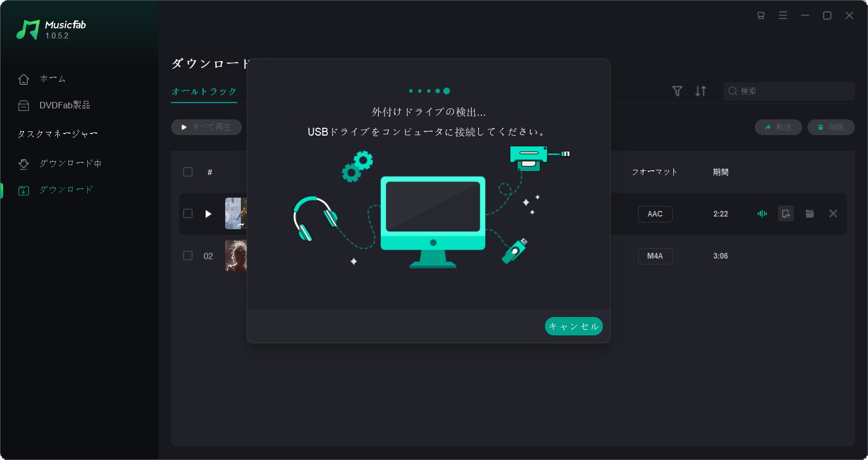The height and width of the screenshot is (460, 868).
Task: Click the MusicFab logo icon
Action: [x=28, y=30]
